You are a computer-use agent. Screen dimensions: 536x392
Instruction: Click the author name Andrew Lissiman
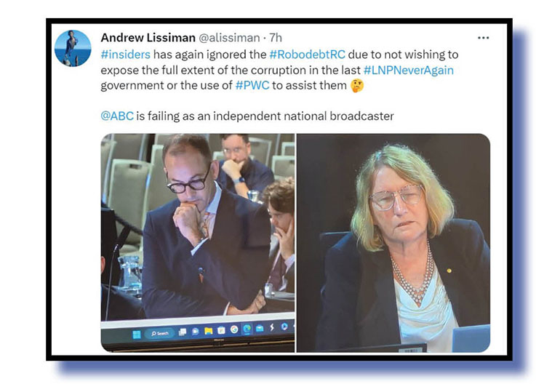[x=148, y=38]
